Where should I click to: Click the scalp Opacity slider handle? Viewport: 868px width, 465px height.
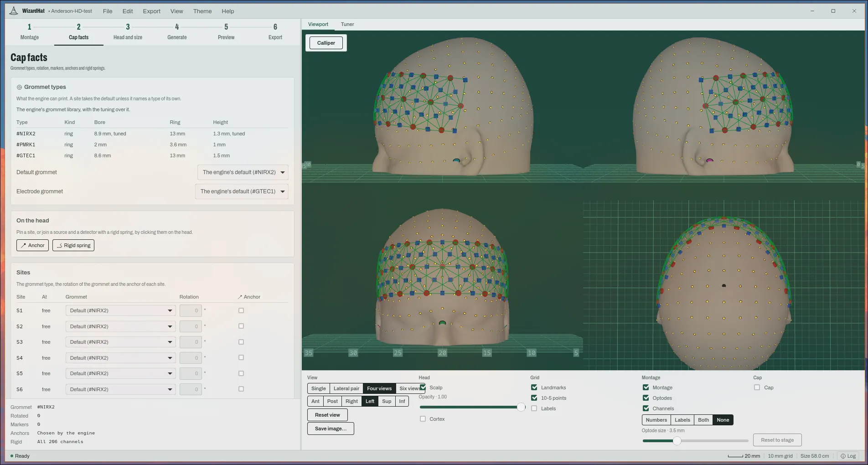pos(521,407)
